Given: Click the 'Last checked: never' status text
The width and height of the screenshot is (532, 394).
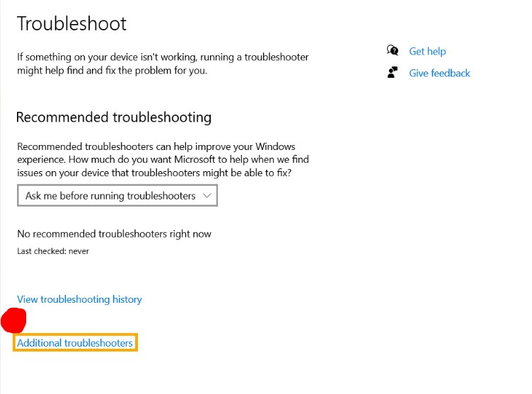Looking at the screenshot, I should pyautogui.click(x=53, y=251).
